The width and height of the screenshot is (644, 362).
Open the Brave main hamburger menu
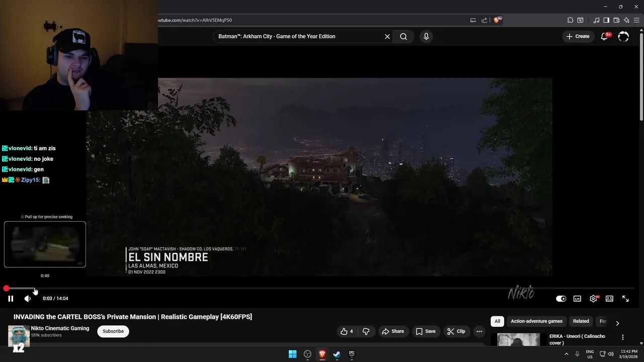coord(636,20)
